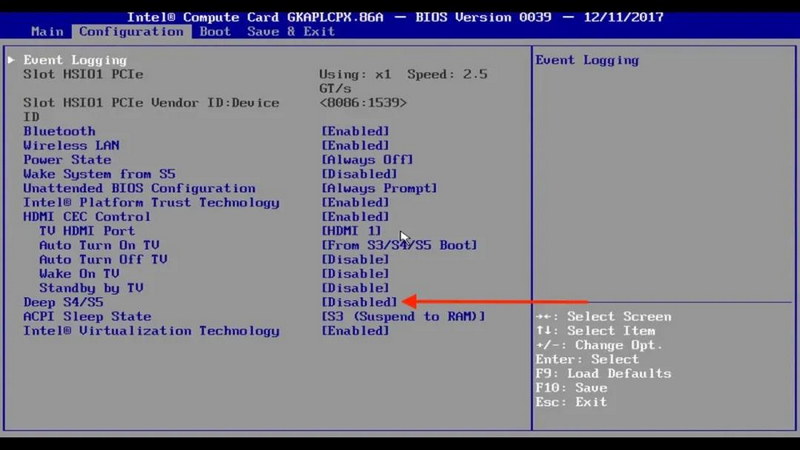Select the Auto Turn Off TV label
This screenshot has width=800, height=450.
(103, 260)
